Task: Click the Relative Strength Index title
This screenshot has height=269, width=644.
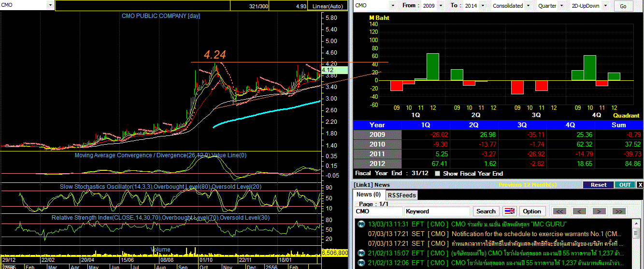Action: [x=160, y=218]
